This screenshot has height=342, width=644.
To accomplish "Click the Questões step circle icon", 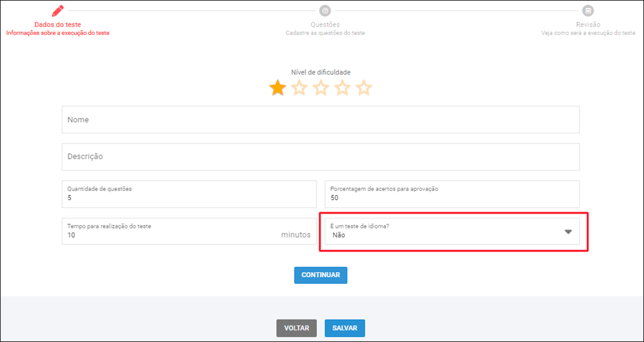I will [x=325, y=11].
